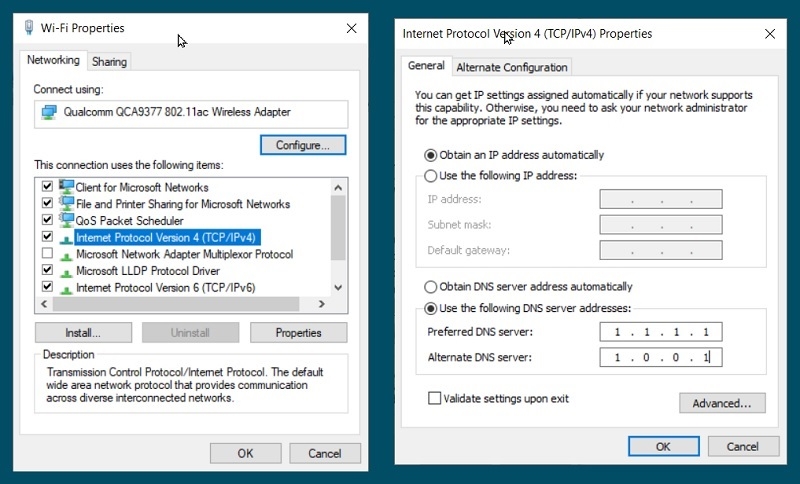The image size is (800, 484).
Task: Choose Use the following IP address option
Action: (x=431, y=175)
